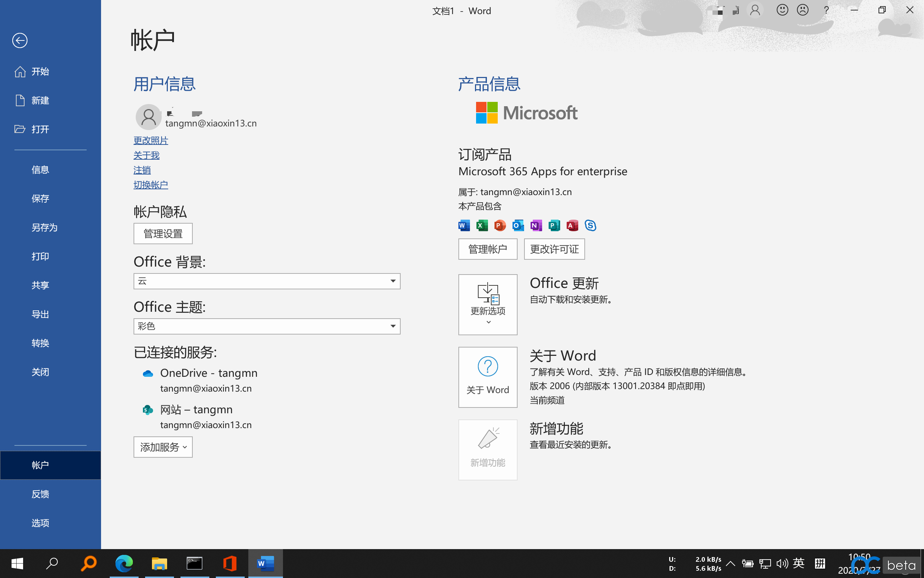Click '版本 2006 (内部版本 13001.20384 即点即用)' text

point(617,386)
